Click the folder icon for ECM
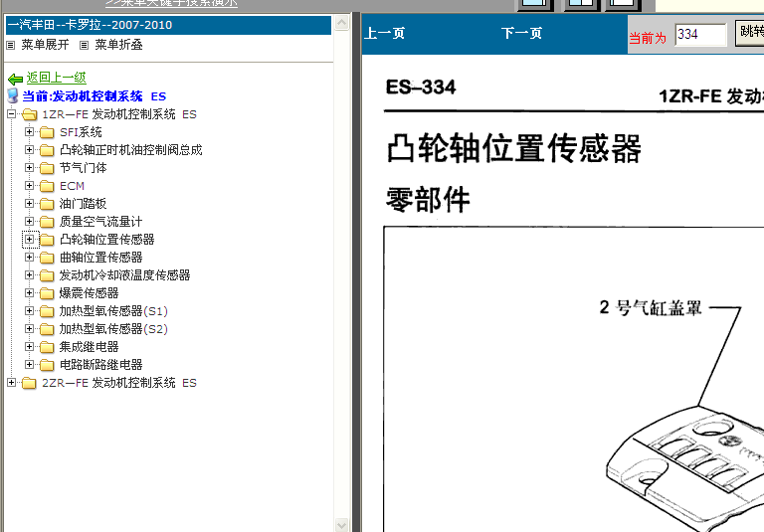The height and width of the screenshot is (532, 764). coord(47,186)
